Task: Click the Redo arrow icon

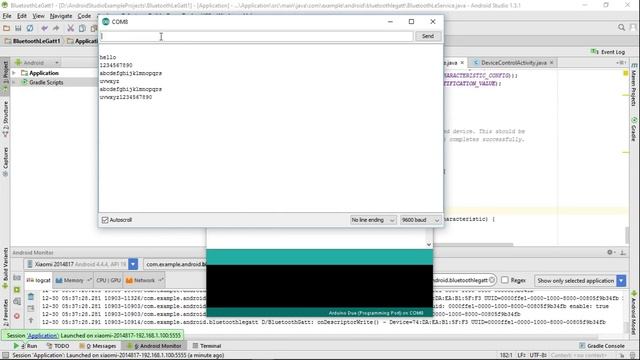Action: (x=56, y=28)
